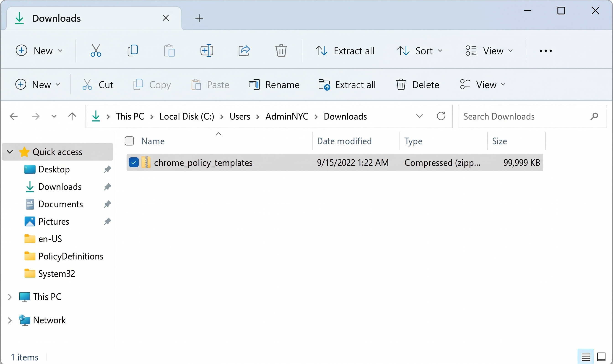Click the search magnifier icon
Image resolution: width=613 pixels, height=364 pixels.
594,117
